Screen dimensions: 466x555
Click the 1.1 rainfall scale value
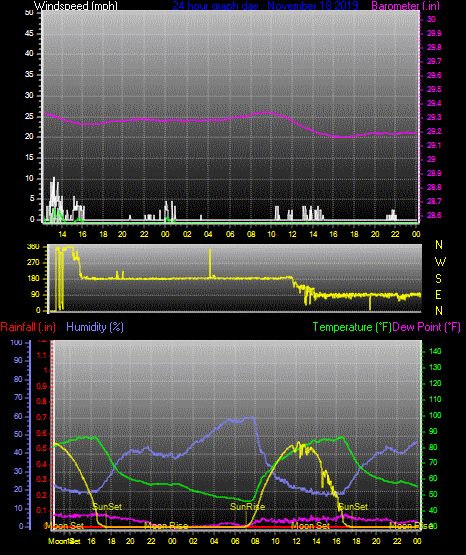42,355
